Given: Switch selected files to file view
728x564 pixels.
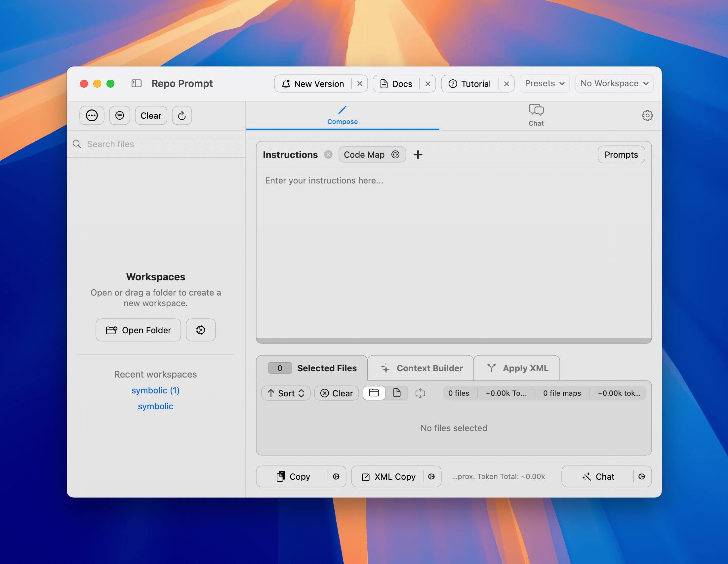Looking at the screenshot, I should 396,393.
